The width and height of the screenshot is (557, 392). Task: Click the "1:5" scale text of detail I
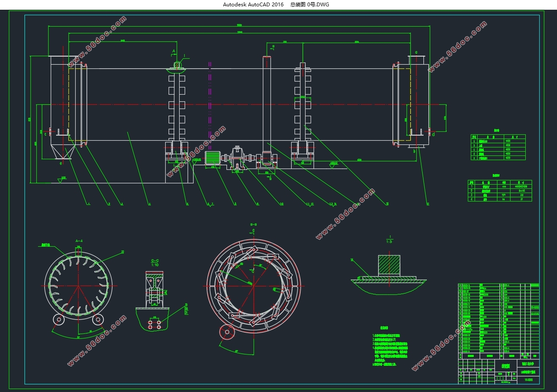click(x=389, y=241)
